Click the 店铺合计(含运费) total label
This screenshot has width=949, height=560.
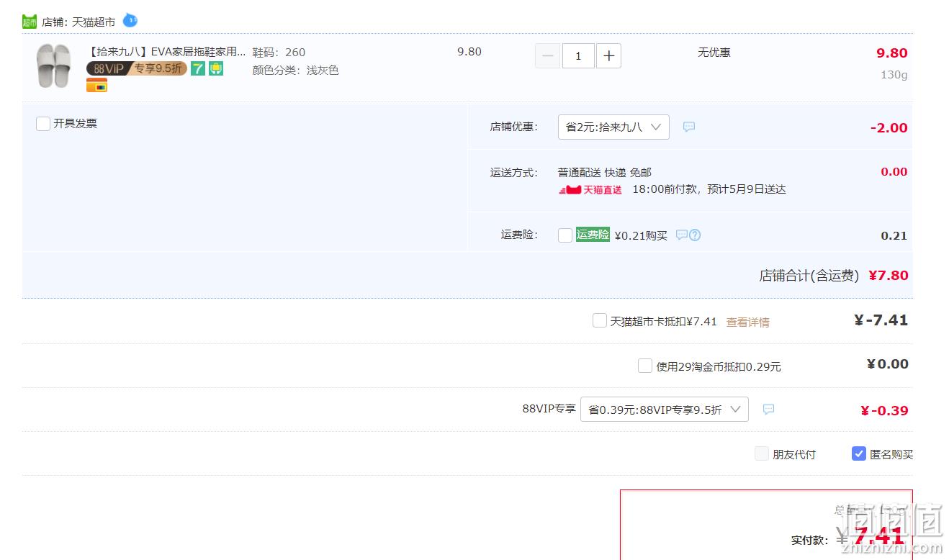(x=809, y=276)
